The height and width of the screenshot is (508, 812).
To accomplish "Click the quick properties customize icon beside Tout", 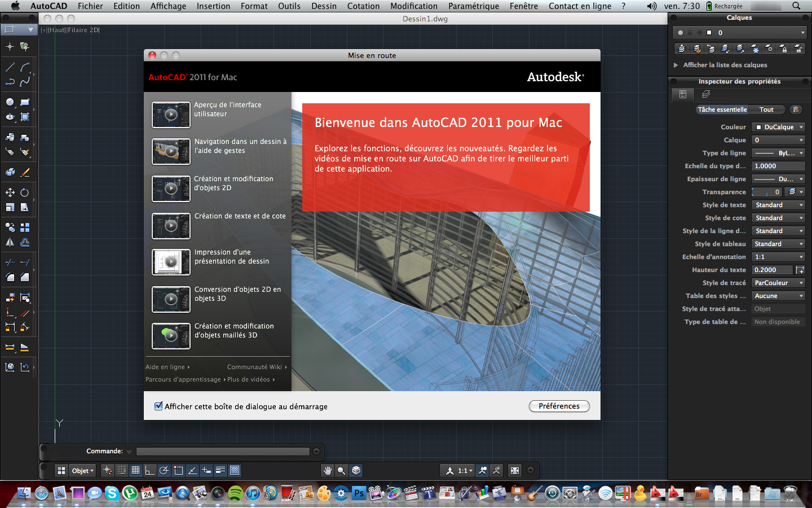I will [796, 110].
